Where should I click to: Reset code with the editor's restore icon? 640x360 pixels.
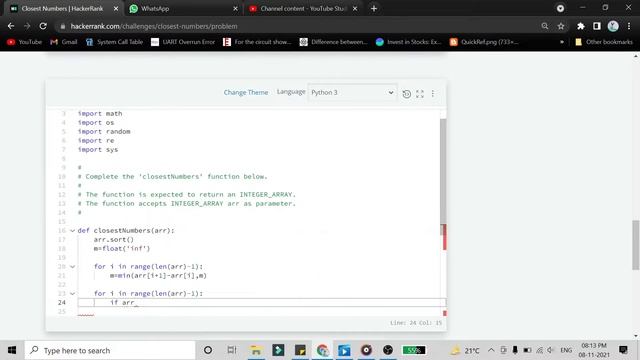point(407,94)
